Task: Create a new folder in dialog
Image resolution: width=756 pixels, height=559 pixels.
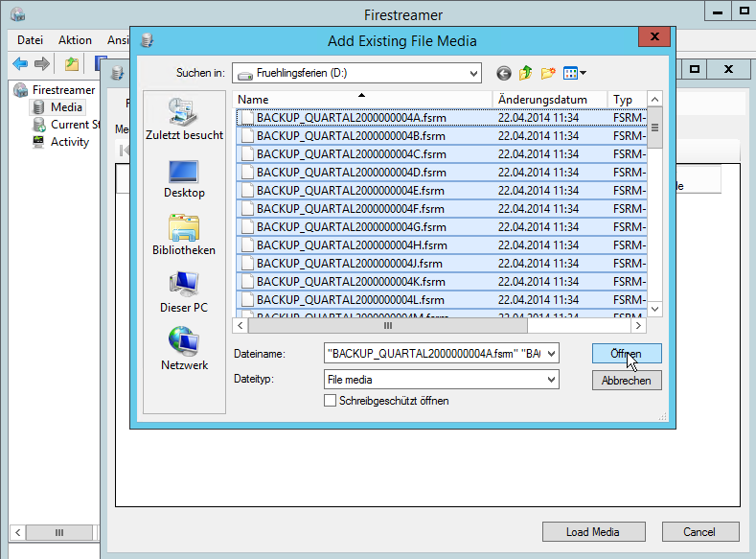Action: (548, 73)
